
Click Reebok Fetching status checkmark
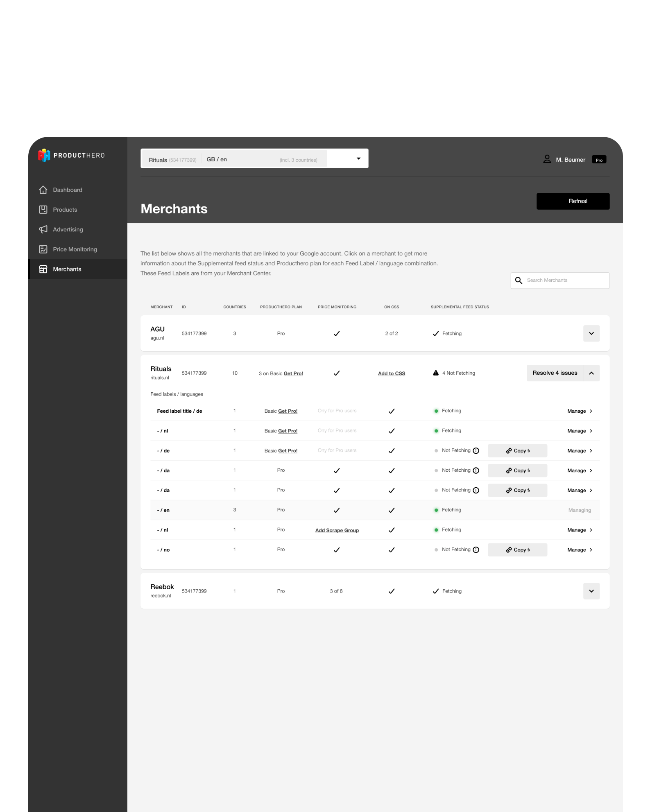(x=436, y=591)
